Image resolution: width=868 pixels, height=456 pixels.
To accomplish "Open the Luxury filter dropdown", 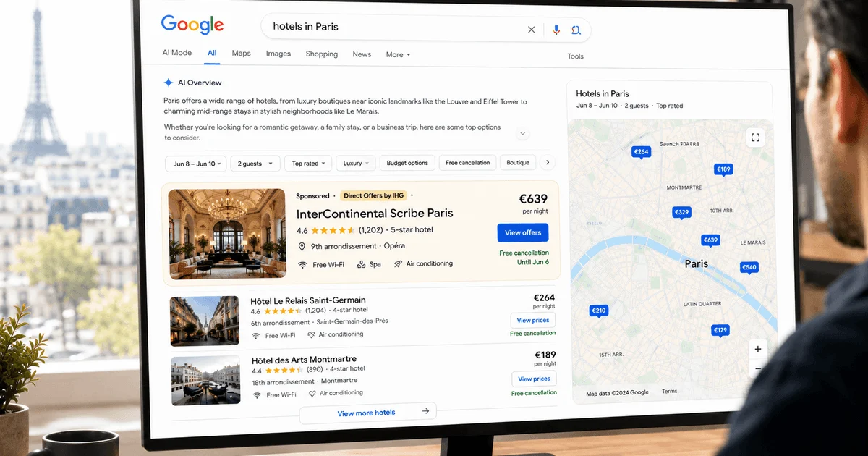I will [356, 164].
